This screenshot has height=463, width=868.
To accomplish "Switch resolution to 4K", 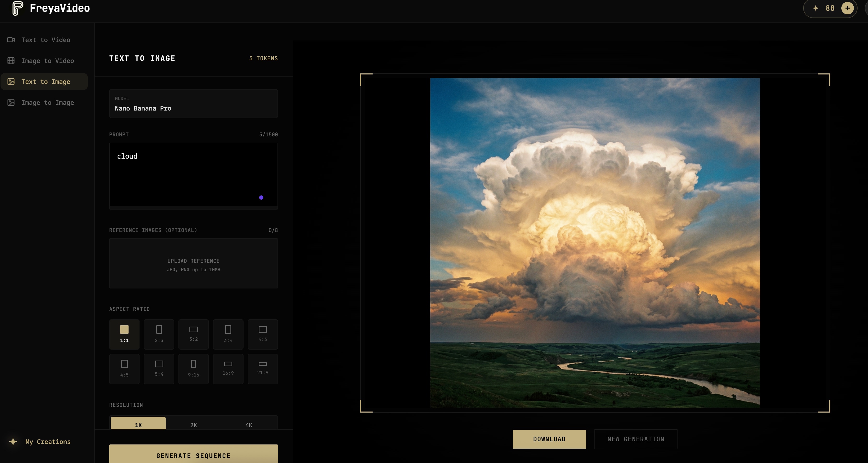I will tap(249, 424).
